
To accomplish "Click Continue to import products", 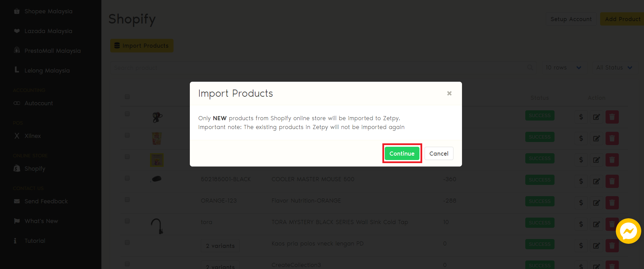I will (x=402, y=154).
